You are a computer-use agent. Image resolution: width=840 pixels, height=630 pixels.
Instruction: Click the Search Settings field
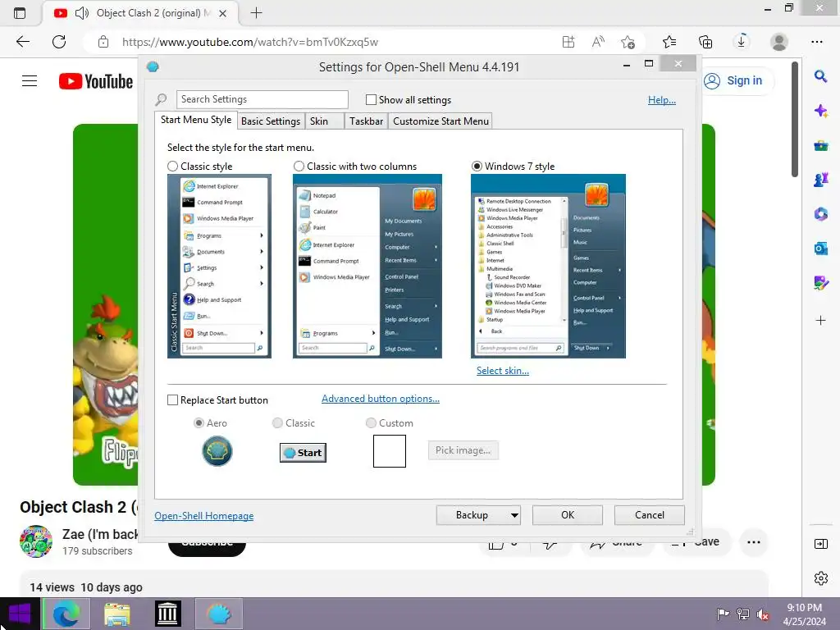262,99
